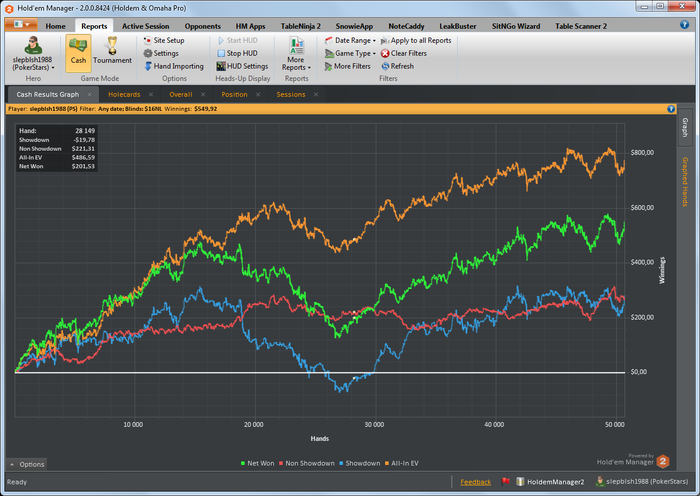Switch to the Position report tab

[x=234, y=95]
